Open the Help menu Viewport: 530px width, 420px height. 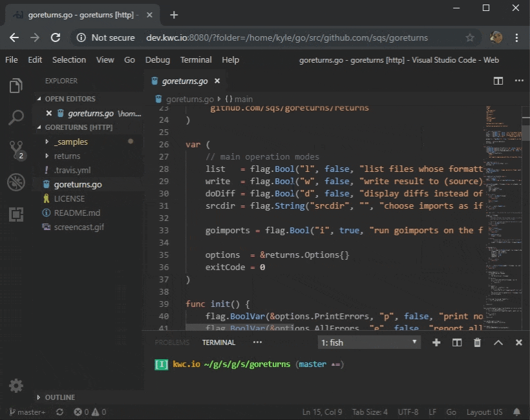coord(231,60)
